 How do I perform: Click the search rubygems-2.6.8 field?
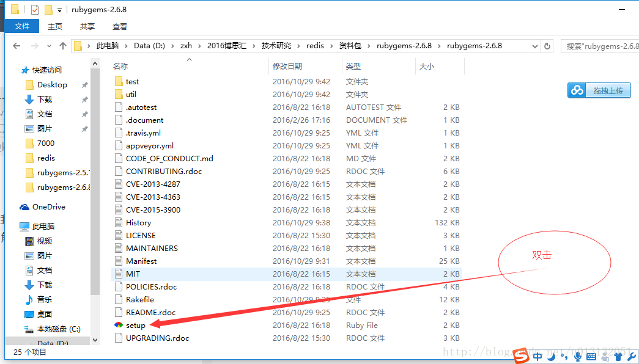600,46
